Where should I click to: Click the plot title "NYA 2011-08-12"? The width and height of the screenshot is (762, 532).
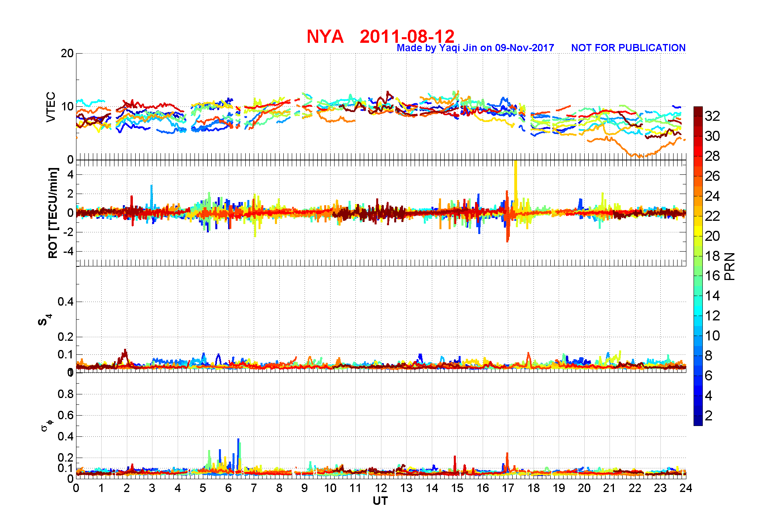click(381, 36)
